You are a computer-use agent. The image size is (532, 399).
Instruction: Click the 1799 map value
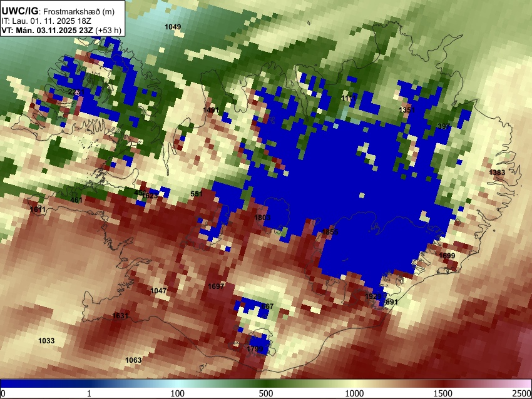click(x=255, y=349)
